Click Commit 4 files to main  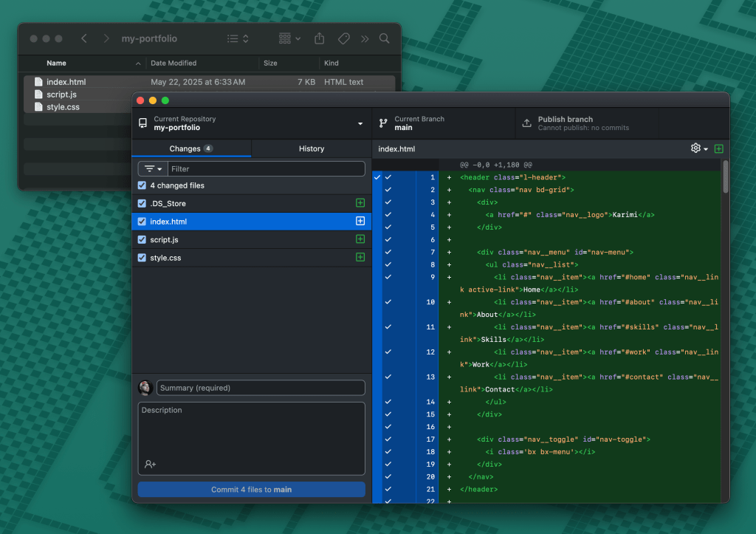click(x=251, y=489)
